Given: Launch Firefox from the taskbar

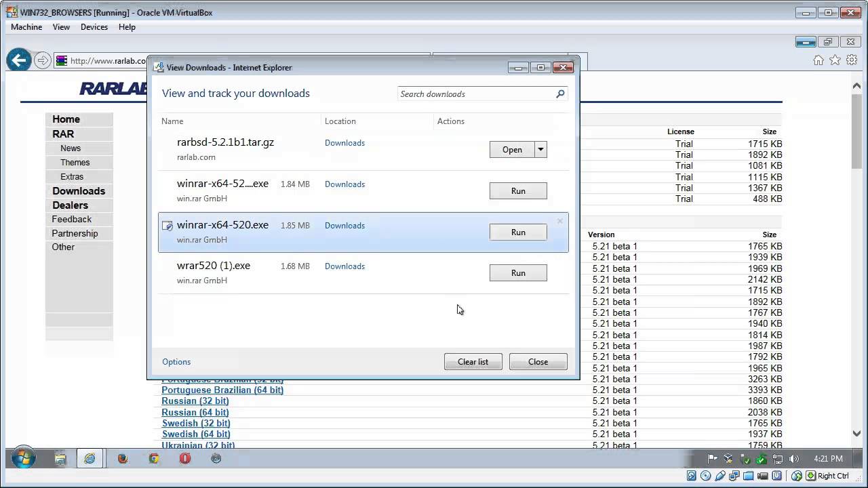Looking at the screenshot, I should pos(122,459).
